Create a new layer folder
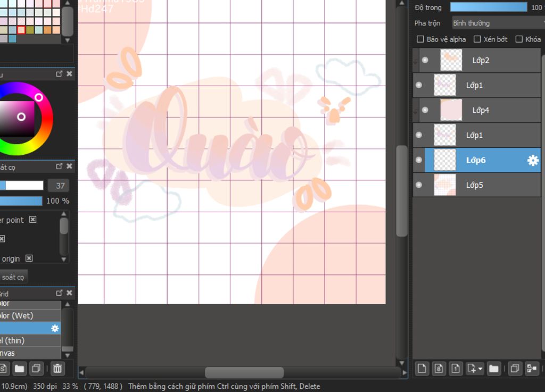This screenshot has width=545, height=392. (493, 369)
